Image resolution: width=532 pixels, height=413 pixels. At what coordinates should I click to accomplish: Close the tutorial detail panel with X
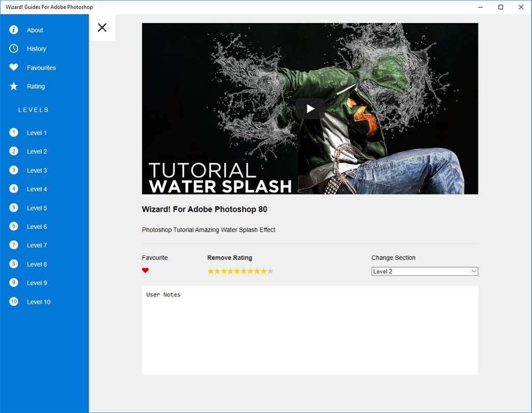(x=102, y=28)
